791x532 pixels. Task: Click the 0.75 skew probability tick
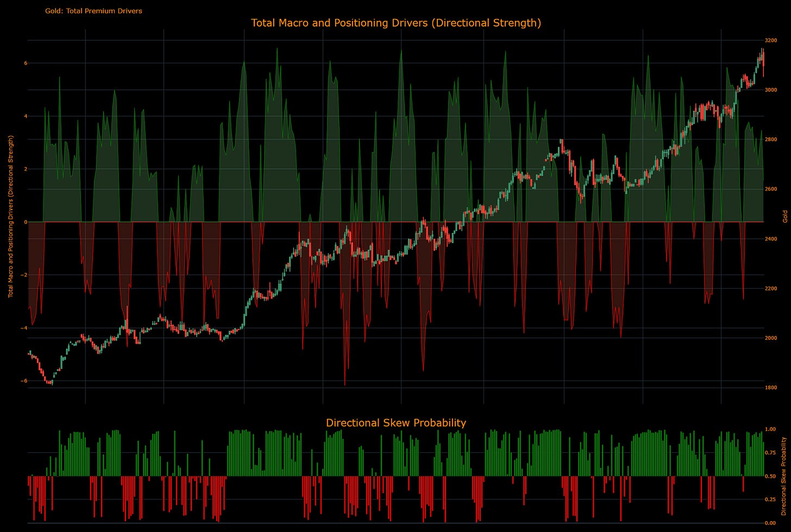click(770, 452)
